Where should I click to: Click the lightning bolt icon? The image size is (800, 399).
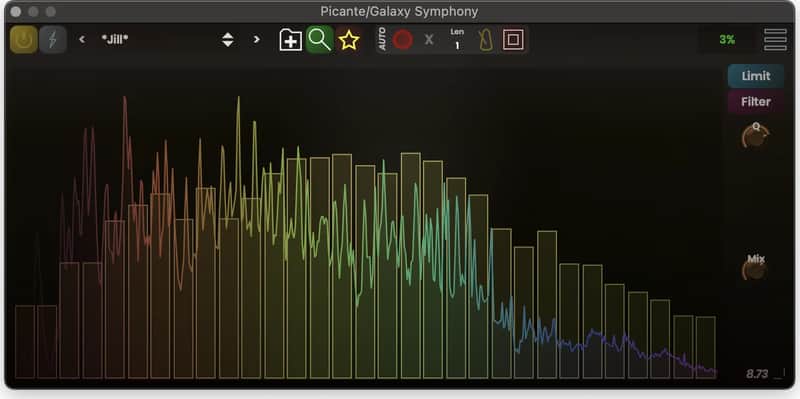pyautogui.click(x=53, y=39)
